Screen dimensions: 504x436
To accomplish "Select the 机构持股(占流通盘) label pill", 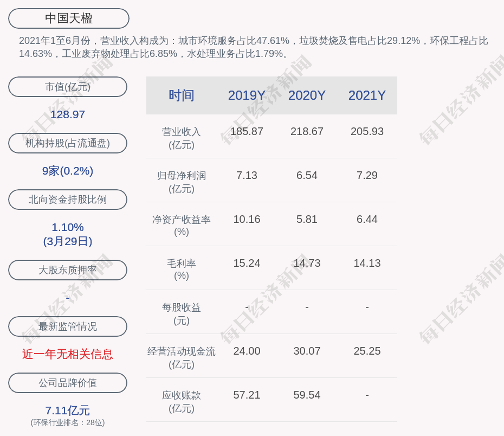I will click(x=68, y=143).
